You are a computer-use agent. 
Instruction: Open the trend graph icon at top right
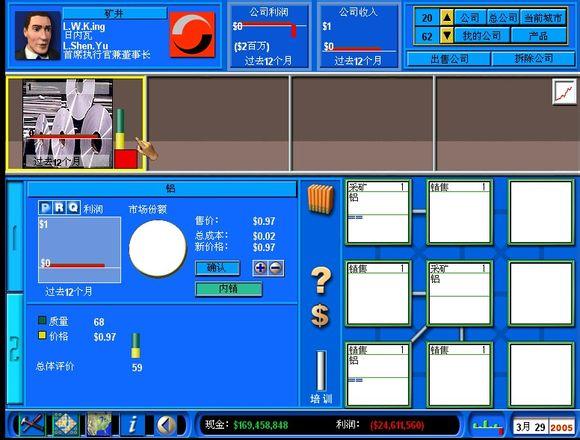tap(564, 92)
